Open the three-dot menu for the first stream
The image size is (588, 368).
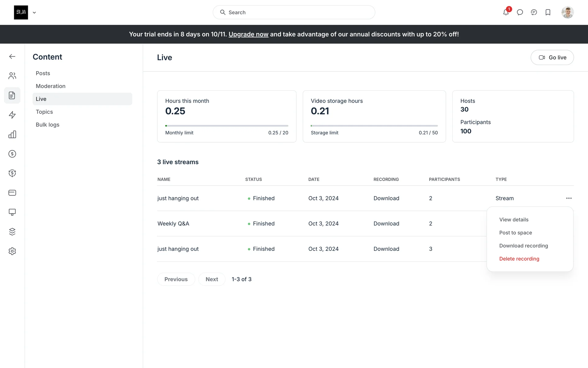coord(569,198)
